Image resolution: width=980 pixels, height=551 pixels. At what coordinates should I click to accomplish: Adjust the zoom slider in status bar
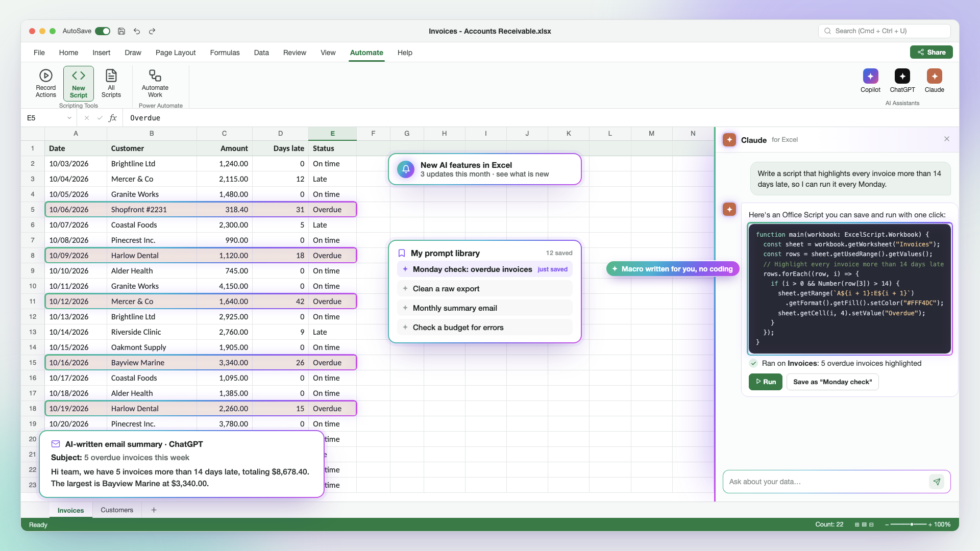912,524
